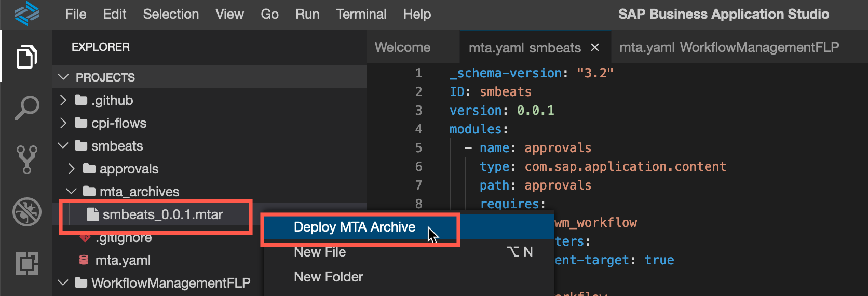Click the approvals folder icon
This screenshot has height=296, width=868.
click(x=89, y=168)
